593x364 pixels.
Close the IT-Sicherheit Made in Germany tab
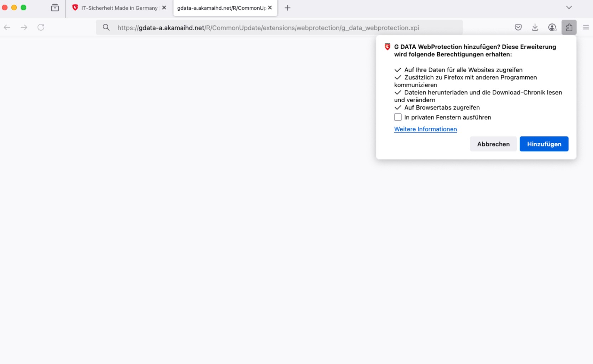click(x=164, y=7)
